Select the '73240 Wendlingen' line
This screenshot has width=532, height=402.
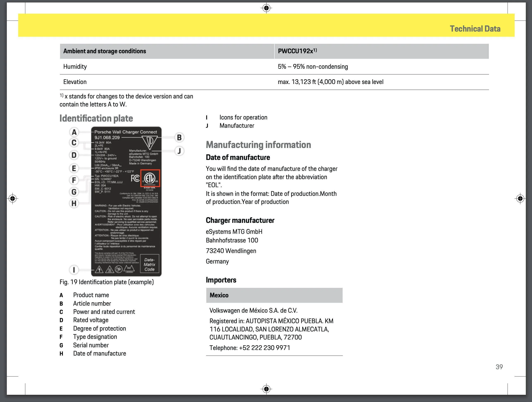tap(231, 251)
